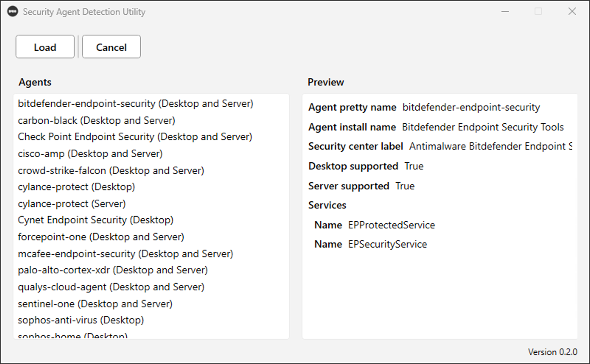Click the pretty name value bitdefender-endpoint-security in Preview
This screenshot has width=590, height=364.
click(471, 107)
